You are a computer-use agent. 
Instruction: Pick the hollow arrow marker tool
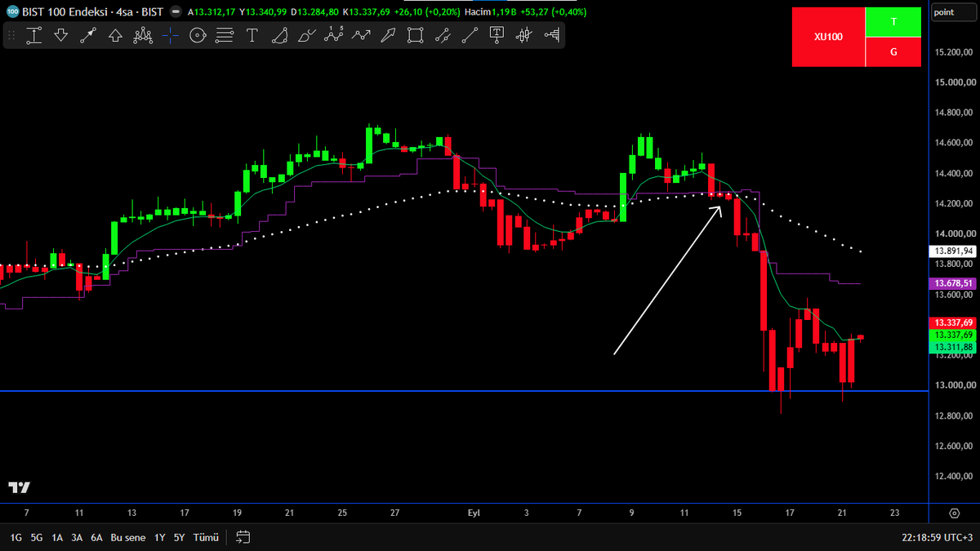click(388, 35)
